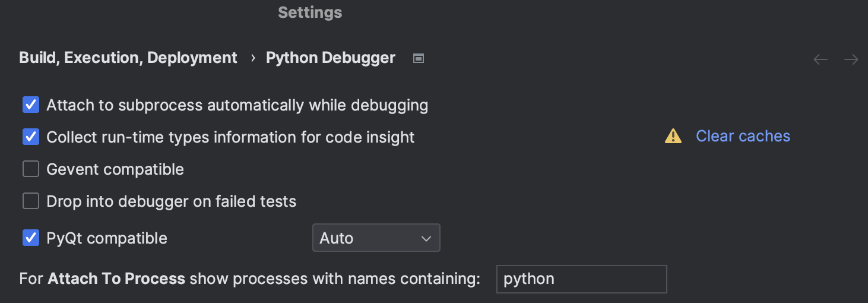This screenshot has height=303, width=868.
Task: Click the Settings dialog title
Action: click(310, 12)
